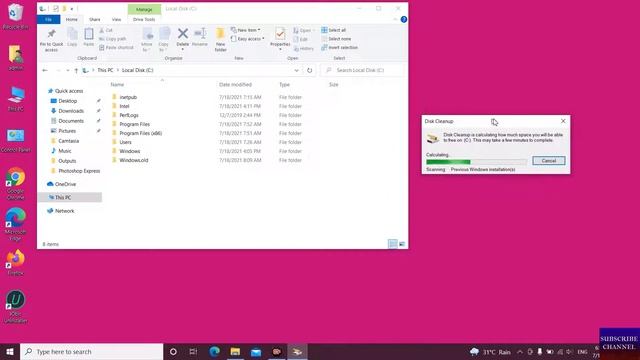Select the Windows.old folder
This screenshot has height=360, width=640.
134,160
